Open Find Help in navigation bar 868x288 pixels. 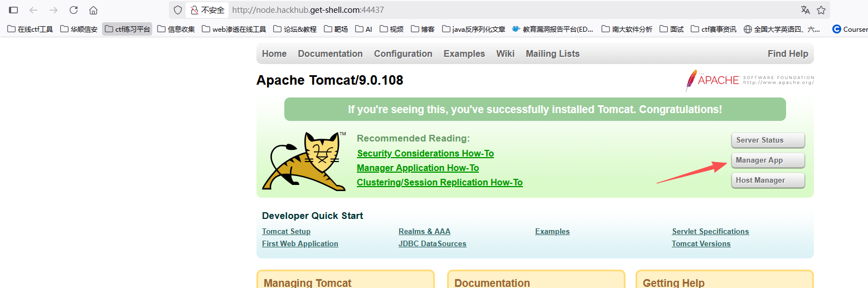(788, 53)
